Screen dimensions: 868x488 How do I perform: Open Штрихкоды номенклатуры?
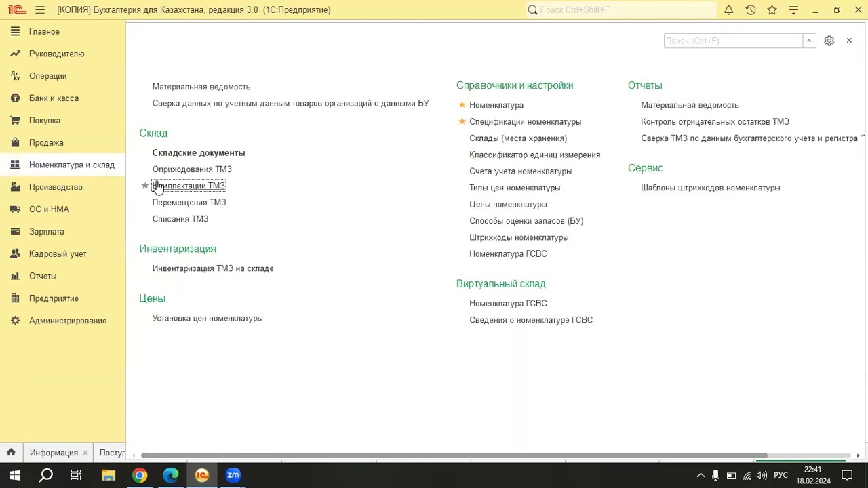click(519, 237)
